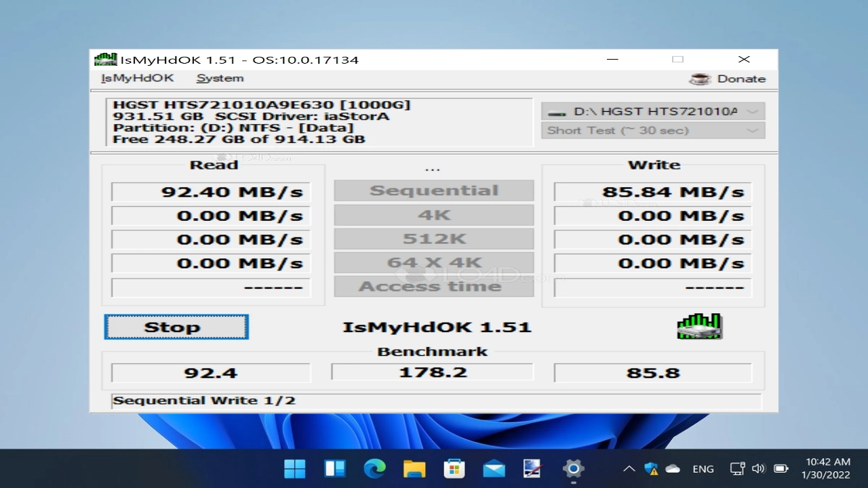This screenshot has width=868, height=488.
Task: Click the Sequential Write 1/2 status text
Action: (x=204, y=401)
